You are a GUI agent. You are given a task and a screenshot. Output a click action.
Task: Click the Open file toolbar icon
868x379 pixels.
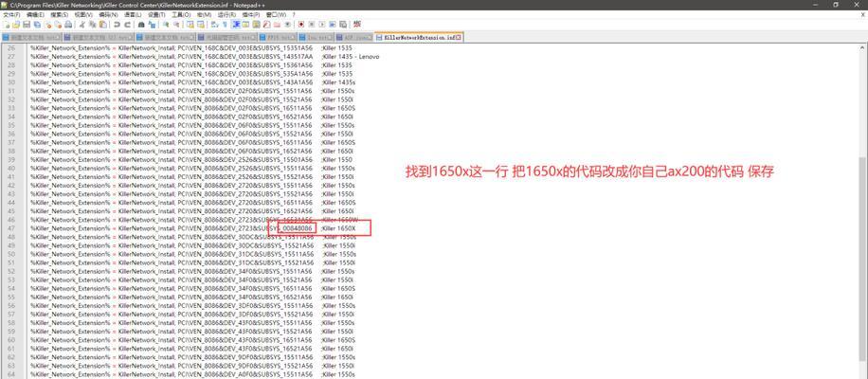(16, 25)
